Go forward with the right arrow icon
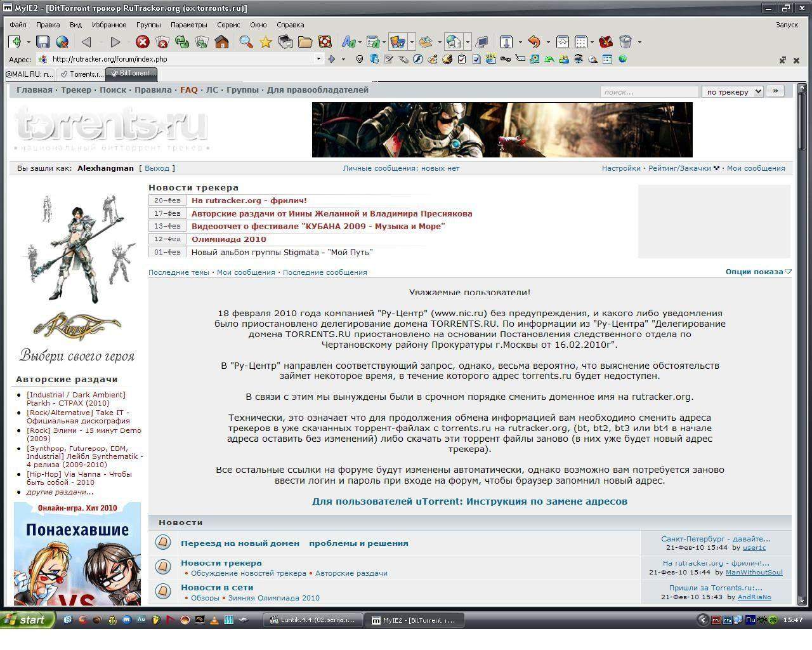Screen dimensions: 812x650 point(115,42)
